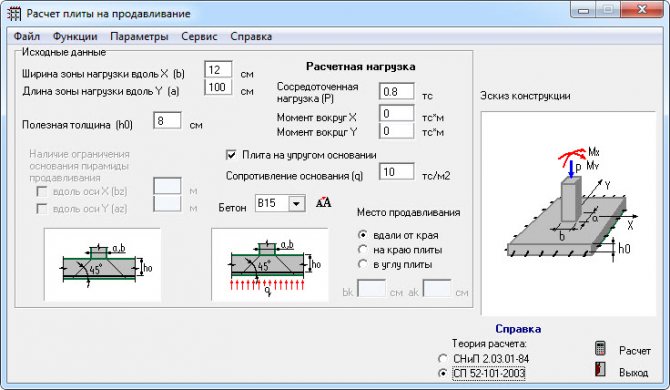Click the punching pyramid diagram without base pressure
The width and height of the screenshot is (670, 390).
pyautogui.click(x=102, y=264)
